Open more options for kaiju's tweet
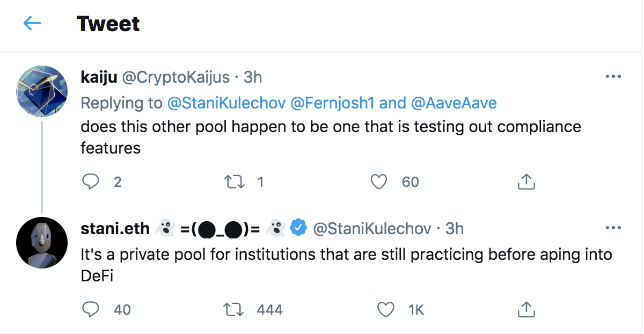The image size is (644, 334). coord(613,77)
